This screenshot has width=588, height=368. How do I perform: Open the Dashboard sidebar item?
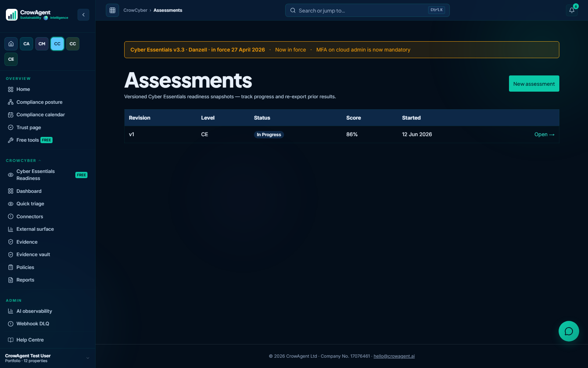click(x=47, y=191)
